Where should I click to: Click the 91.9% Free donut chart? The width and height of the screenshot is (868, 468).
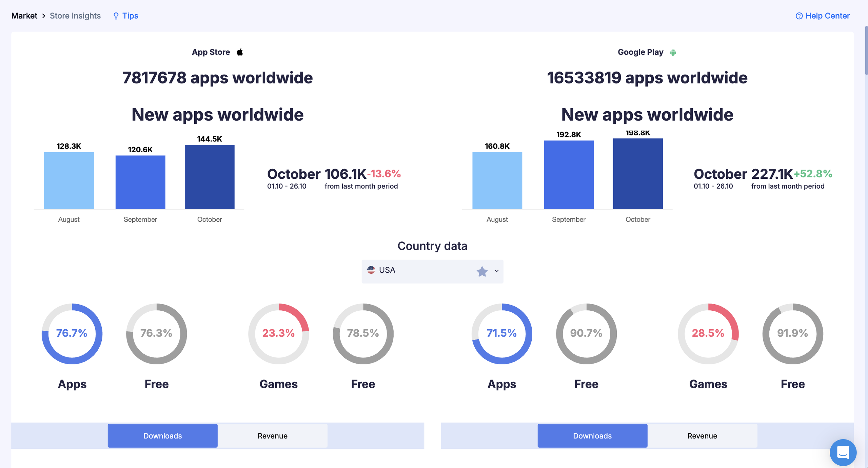click(793, 334)
